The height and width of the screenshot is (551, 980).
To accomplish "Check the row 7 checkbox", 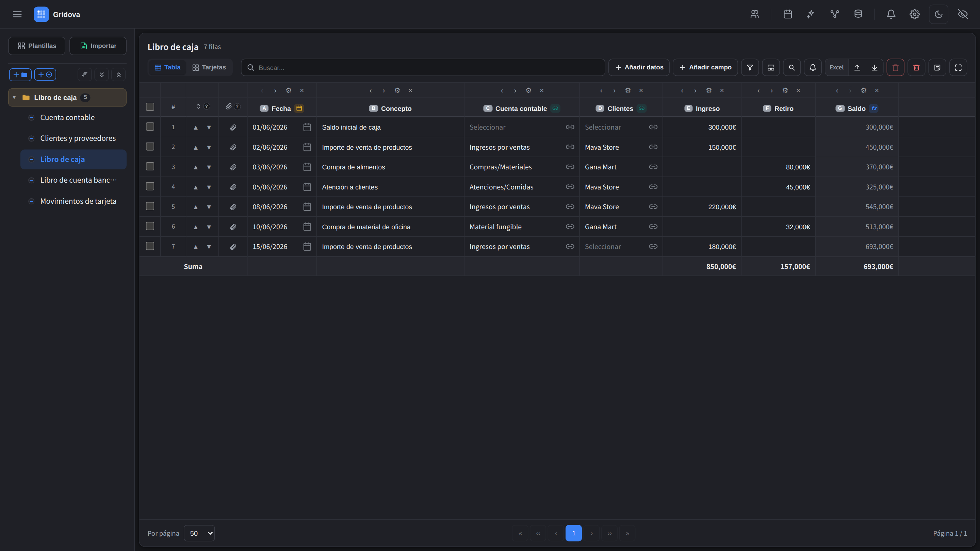I will [x=150, y=246].
